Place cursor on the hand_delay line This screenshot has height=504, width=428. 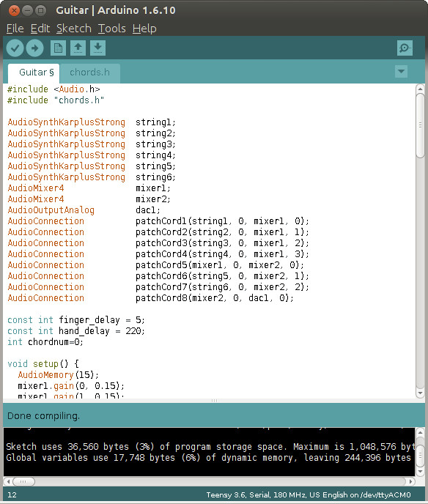(76, 331)
